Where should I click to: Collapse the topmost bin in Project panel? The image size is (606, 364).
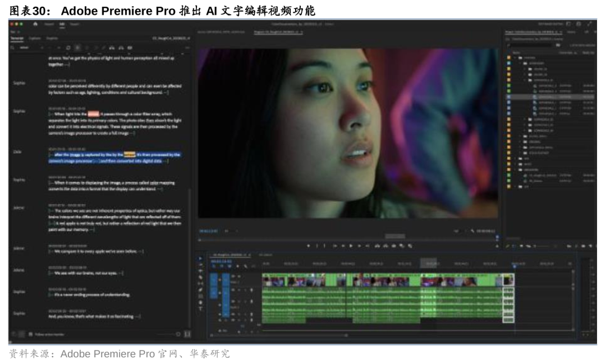click(x=515, y=58)
